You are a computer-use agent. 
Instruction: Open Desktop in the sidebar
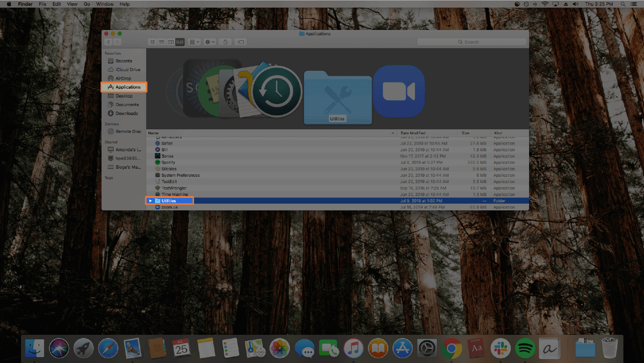pos(120,96)
